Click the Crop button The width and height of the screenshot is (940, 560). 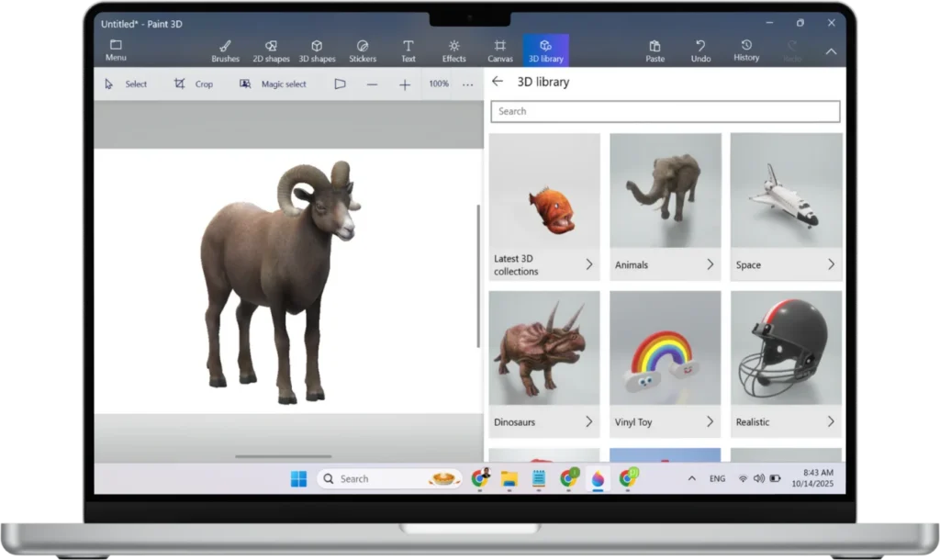point(194,84)
